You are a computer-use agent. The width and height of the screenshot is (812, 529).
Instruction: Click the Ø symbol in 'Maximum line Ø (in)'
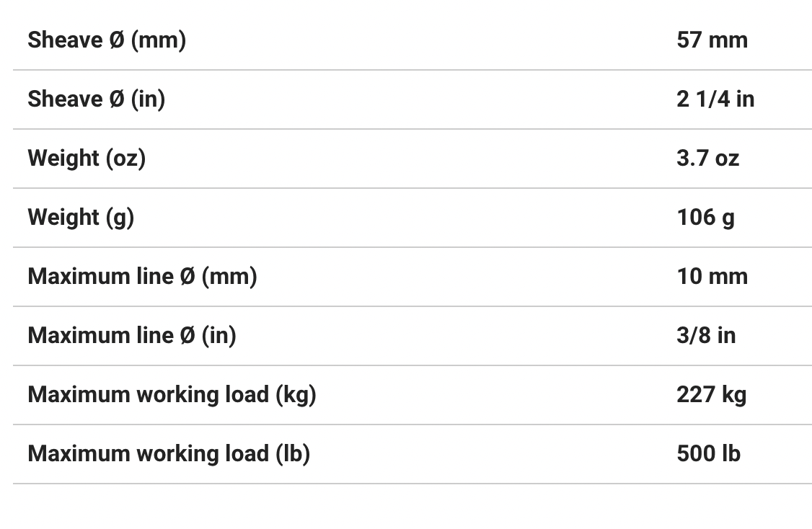(x=187, y=335)
